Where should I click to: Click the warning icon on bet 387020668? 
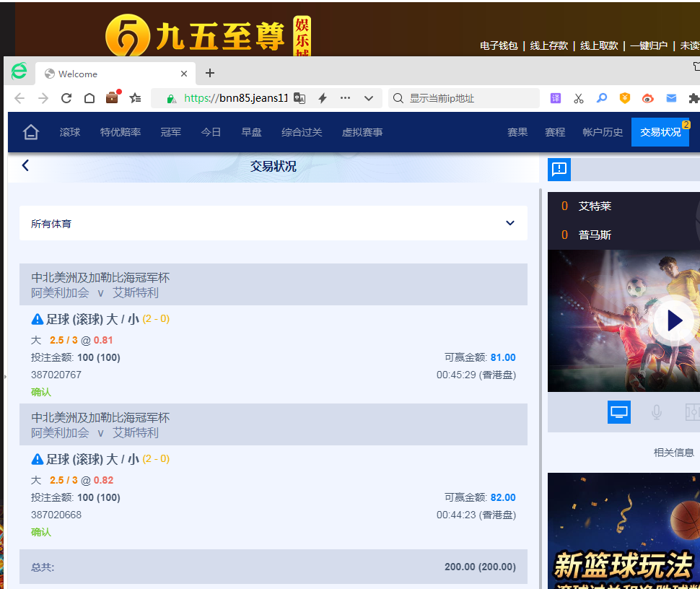(x=38, y=459)
